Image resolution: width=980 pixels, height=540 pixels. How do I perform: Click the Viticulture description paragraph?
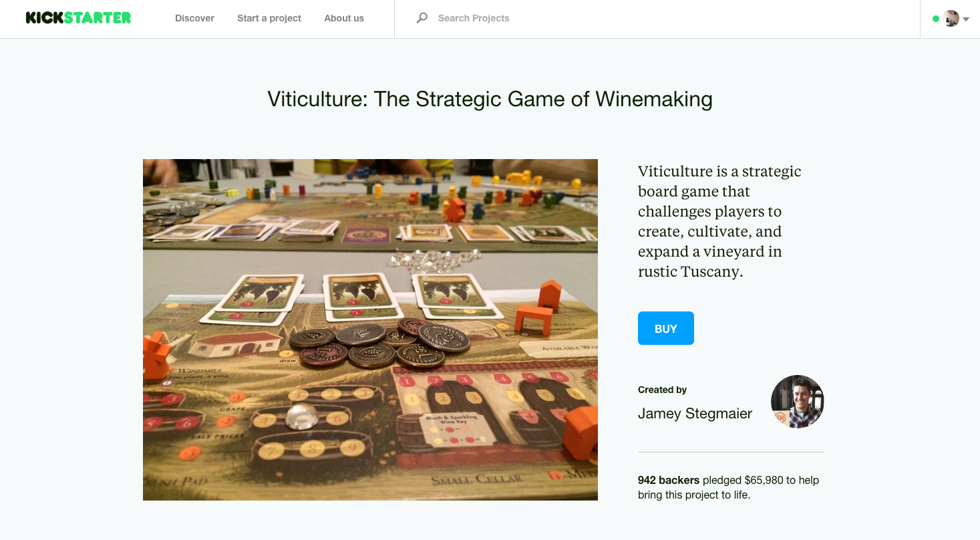pyautogui.click(x=719, y=221)
